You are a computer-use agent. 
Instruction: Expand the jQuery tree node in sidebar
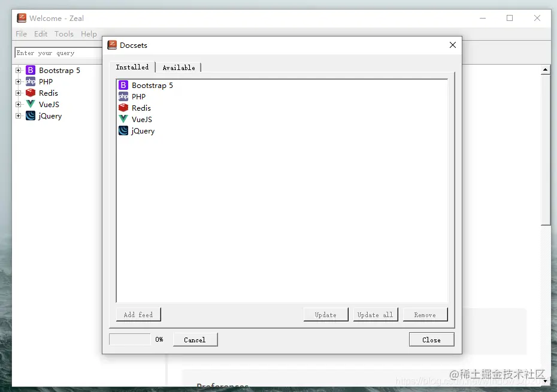(18, 116)
